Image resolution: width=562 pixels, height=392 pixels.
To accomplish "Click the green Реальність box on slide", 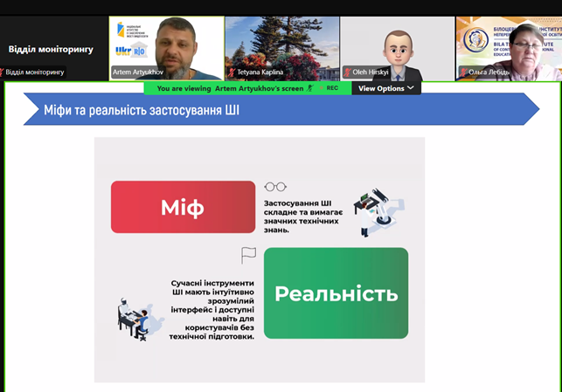I will tap(336, 292).
